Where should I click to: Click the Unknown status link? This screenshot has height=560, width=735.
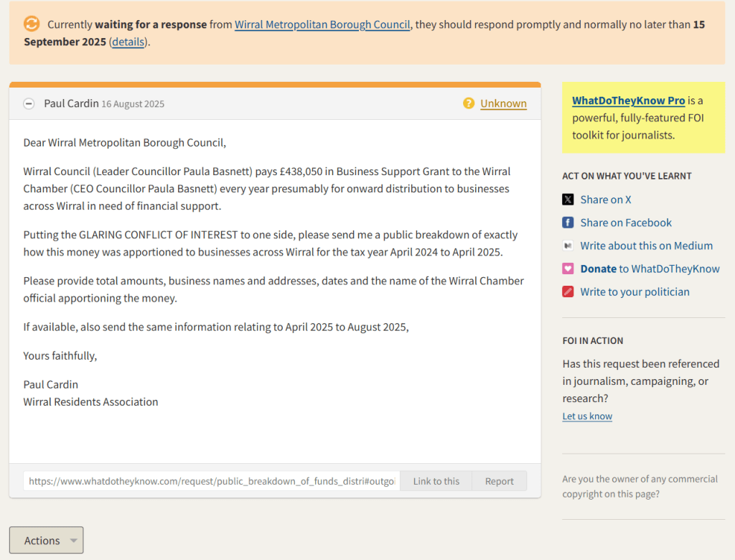(x=503, y=103)
